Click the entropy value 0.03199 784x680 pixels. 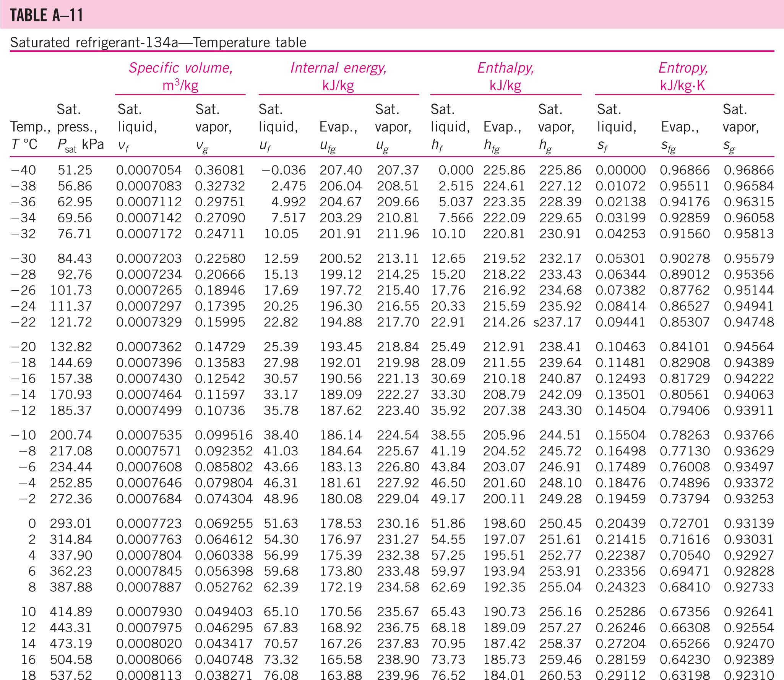[621, 218]
